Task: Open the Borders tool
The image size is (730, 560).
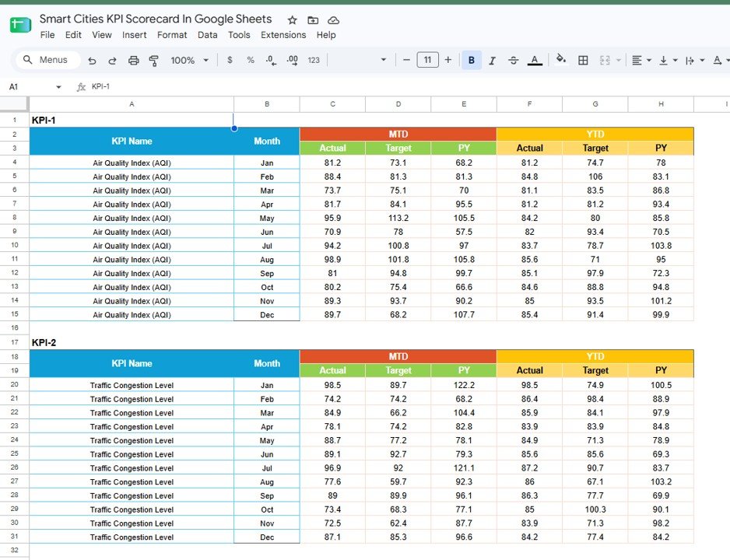Action: point(583,60)
